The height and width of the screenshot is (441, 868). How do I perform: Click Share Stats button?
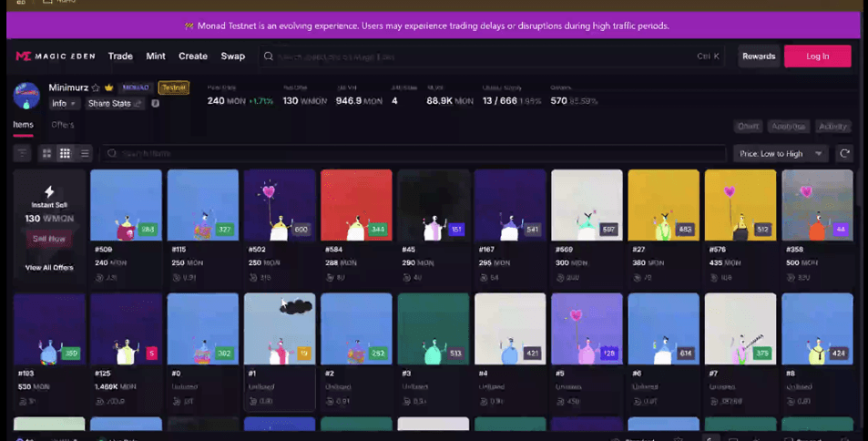[x=115, y=104]
